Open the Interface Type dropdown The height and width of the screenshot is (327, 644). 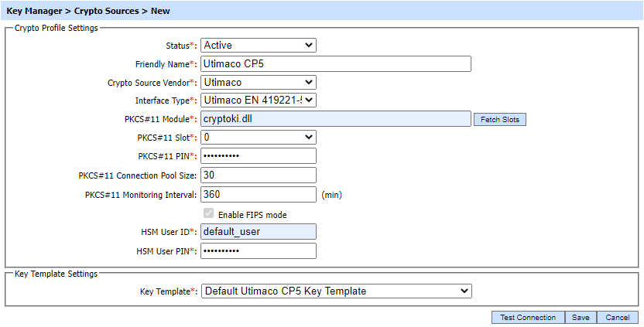click(x=258, y=100)
